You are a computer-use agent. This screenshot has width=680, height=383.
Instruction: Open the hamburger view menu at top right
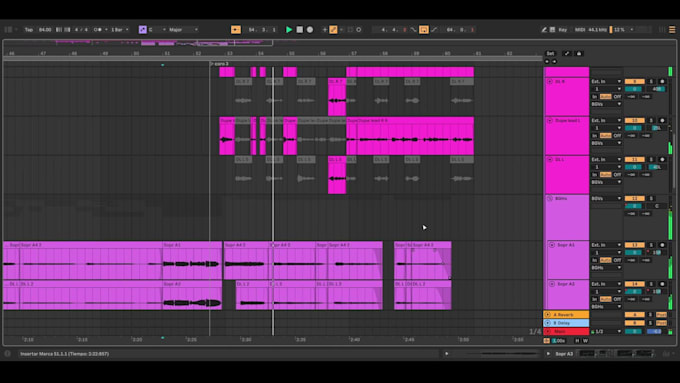(x=672, y=29)
